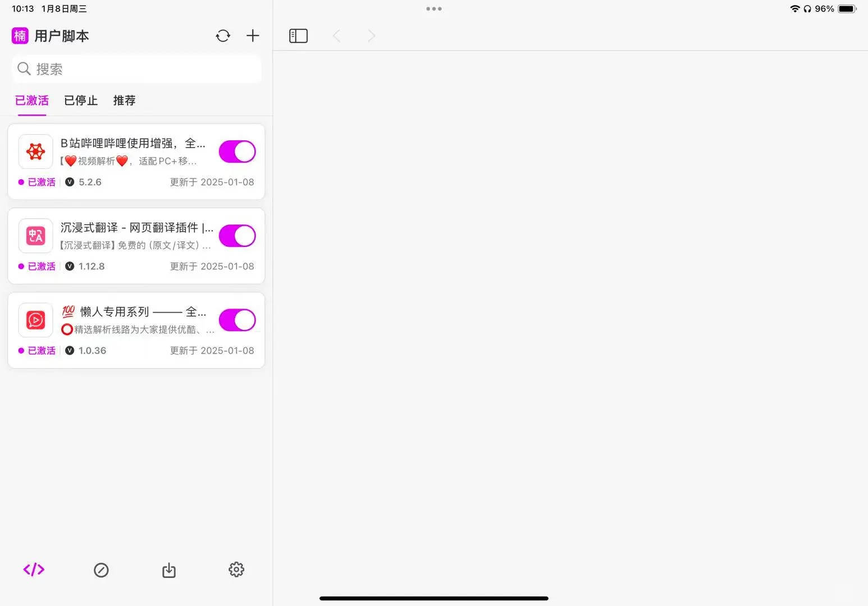Collapse the sidebar panel

(298, 35)
